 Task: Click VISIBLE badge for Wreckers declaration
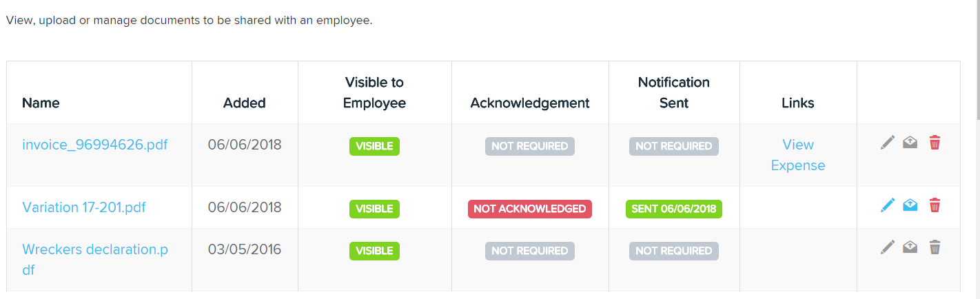pos(374,251)
